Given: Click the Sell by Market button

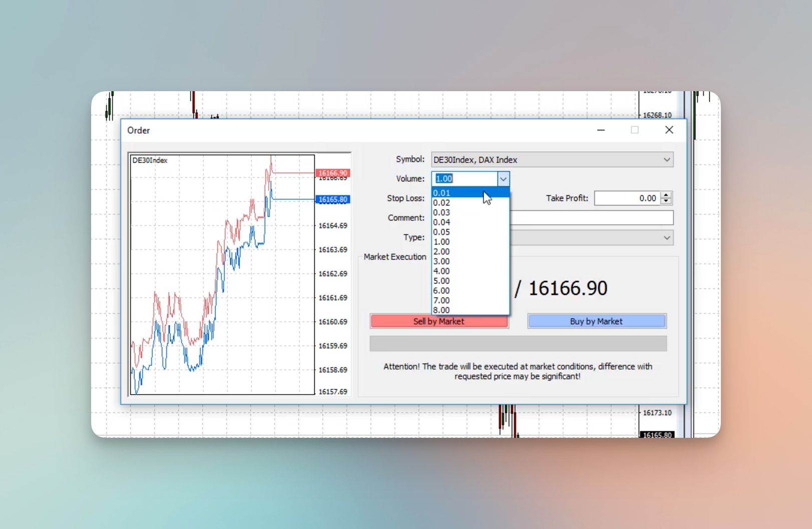Looking at the screenshot, I should (439, 322).
